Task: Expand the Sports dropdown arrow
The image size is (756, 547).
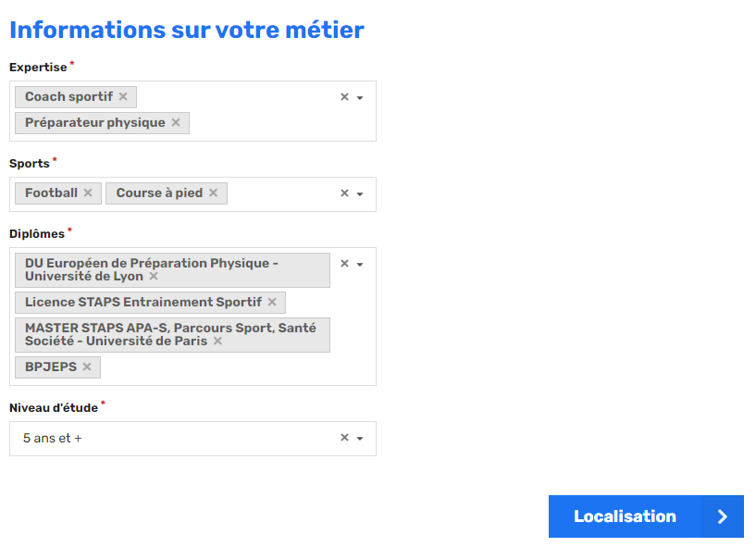Action: pos(360,194)
